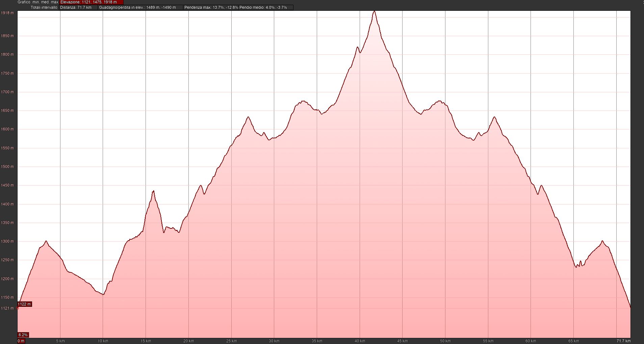Click the sharp peak near 16 km
This screenshot has height=344, width=644.
pos(153,191)
